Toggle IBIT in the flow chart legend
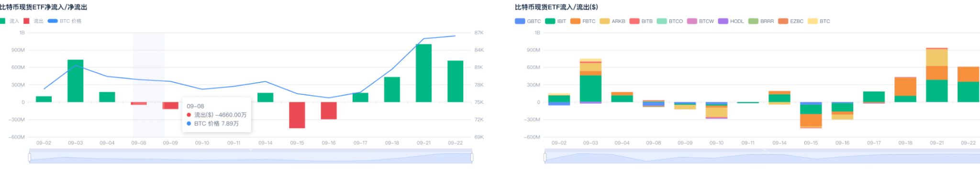The height and width of the screenshot is (173, 980). click(556, 21)
